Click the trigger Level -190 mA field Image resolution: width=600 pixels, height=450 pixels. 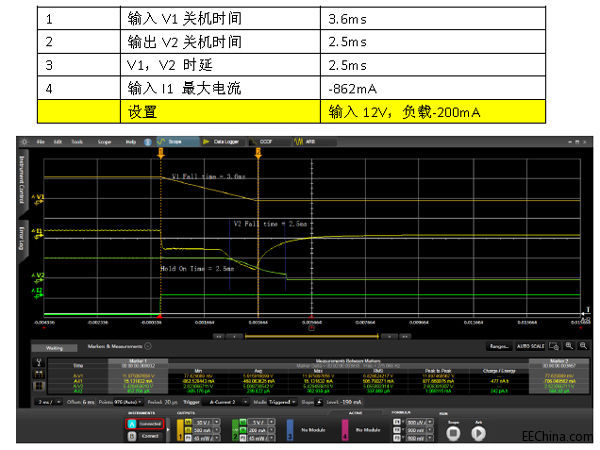point(344,402)
